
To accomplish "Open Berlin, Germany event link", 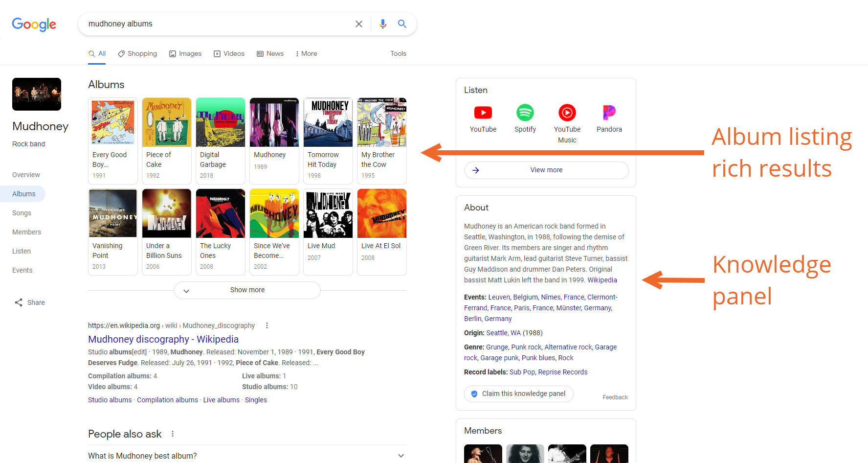I will point(488,319).
